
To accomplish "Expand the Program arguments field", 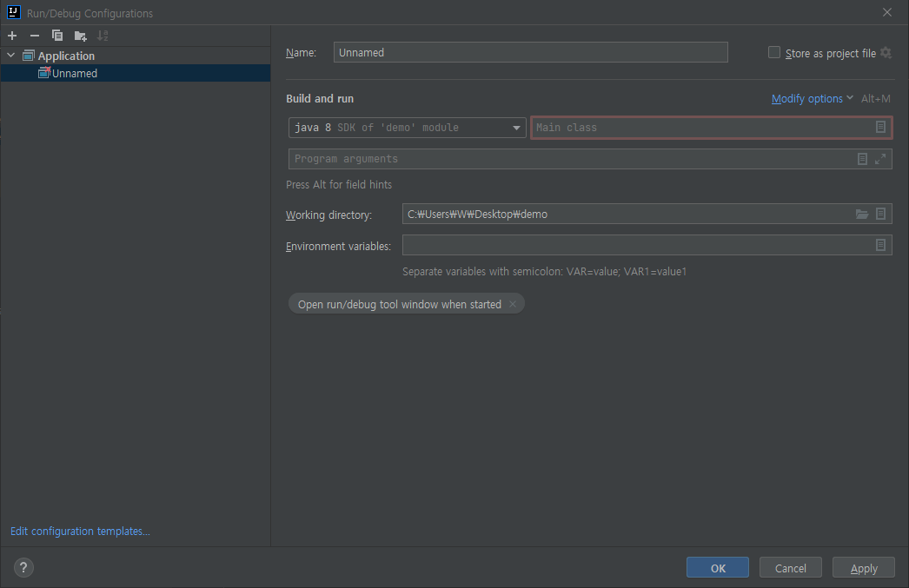I will coord(880,159).
